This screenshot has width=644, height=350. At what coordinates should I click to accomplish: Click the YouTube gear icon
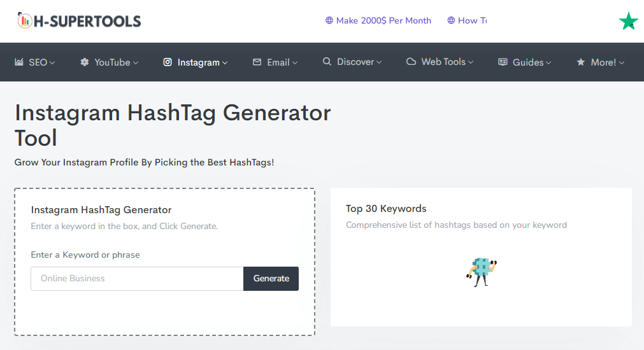(x=85, y=62)
